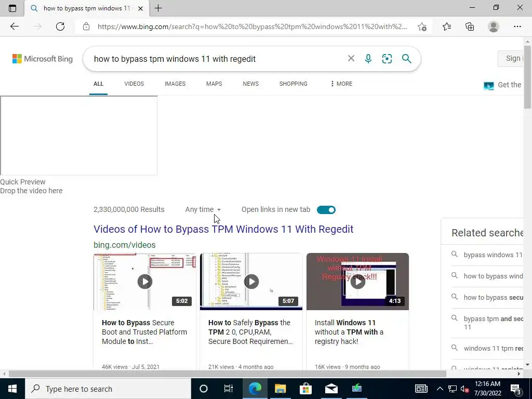Go back to the previous page

(14, 26)
